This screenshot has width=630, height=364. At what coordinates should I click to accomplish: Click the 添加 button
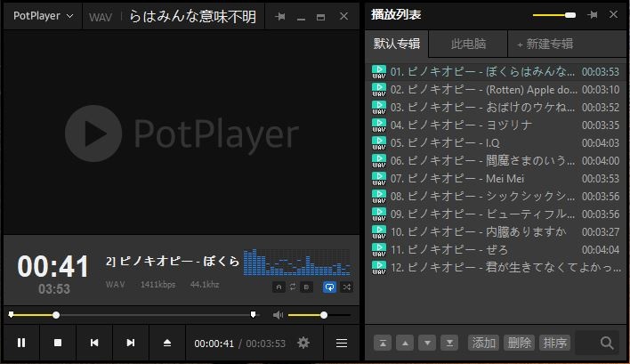pyautogui.click(x=483, y=343)
